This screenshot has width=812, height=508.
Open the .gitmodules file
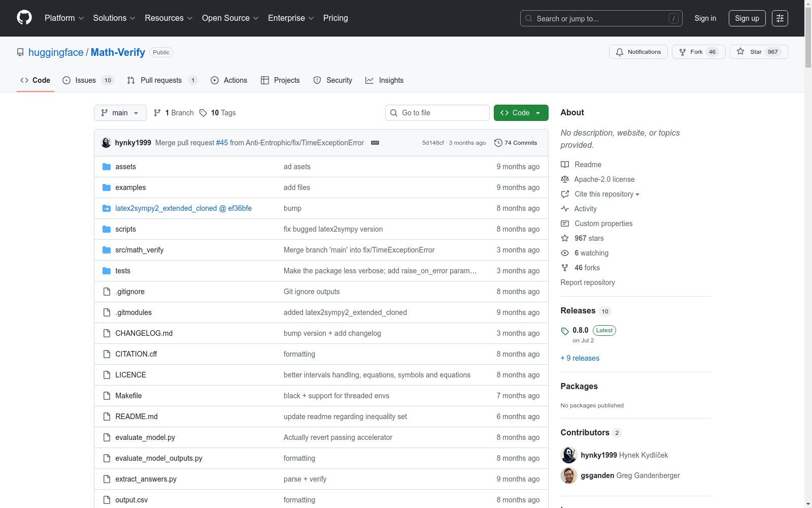pos(133,312)
